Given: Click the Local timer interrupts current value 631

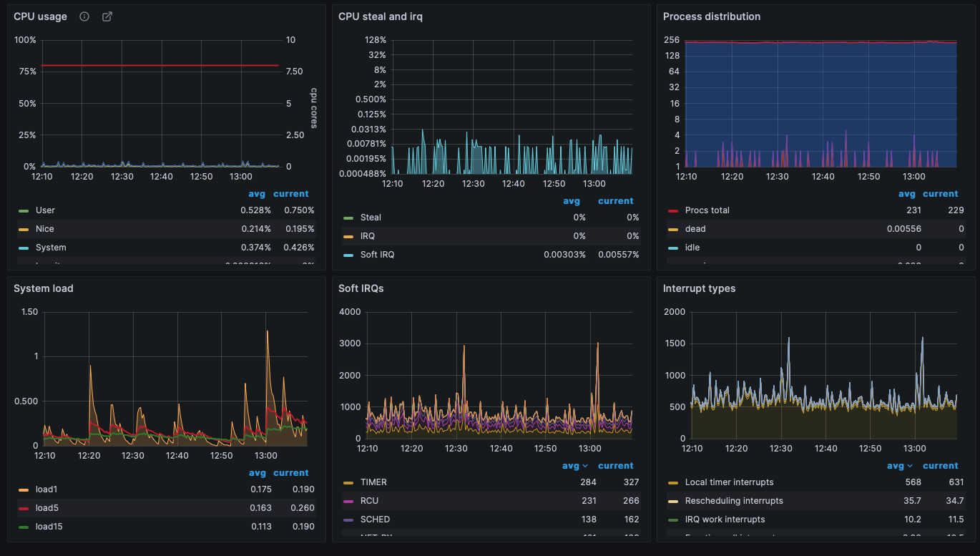Looking at the screenshot, I should pyautogui.click(x=956, y=482).
